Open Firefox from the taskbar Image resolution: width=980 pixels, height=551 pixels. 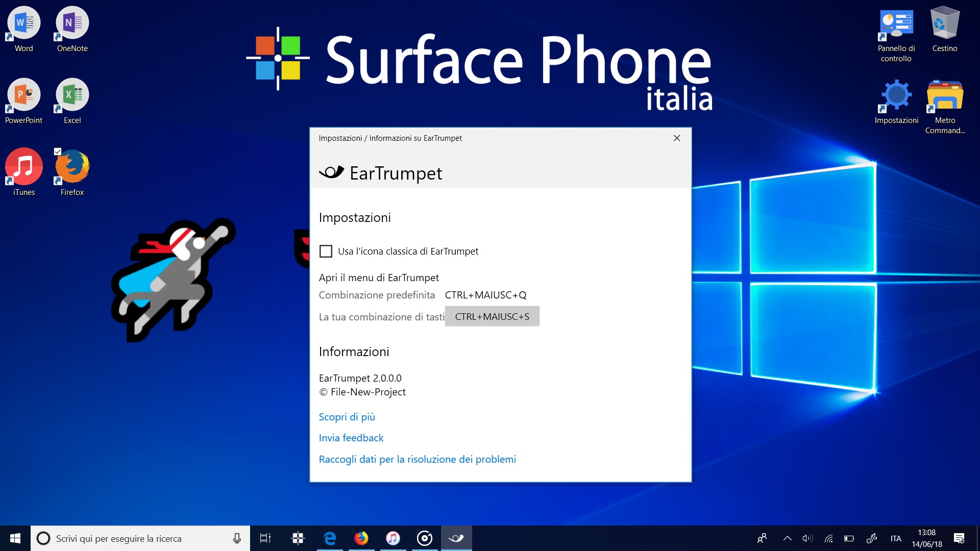361,538
